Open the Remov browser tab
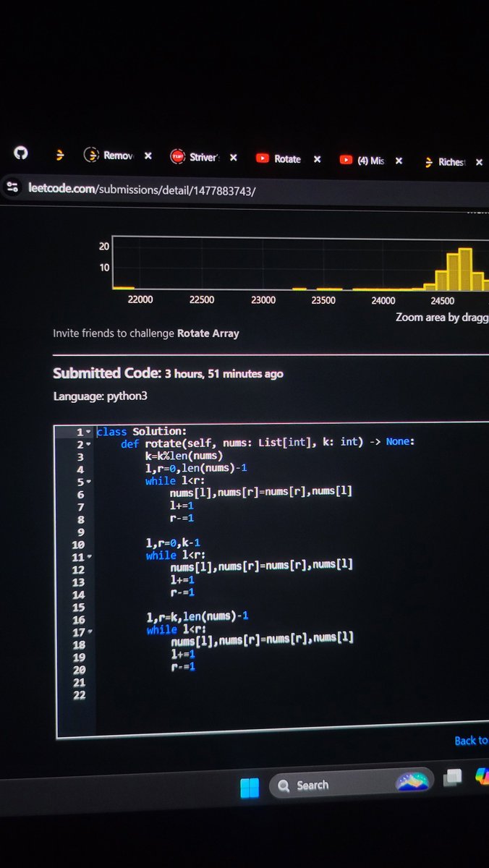489x868 pixels. click(x=109, y=155)
